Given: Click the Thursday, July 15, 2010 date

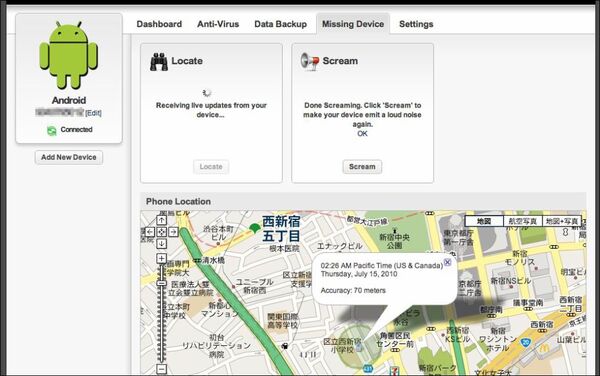Looking at the screenshot, I should click(359, 274).
